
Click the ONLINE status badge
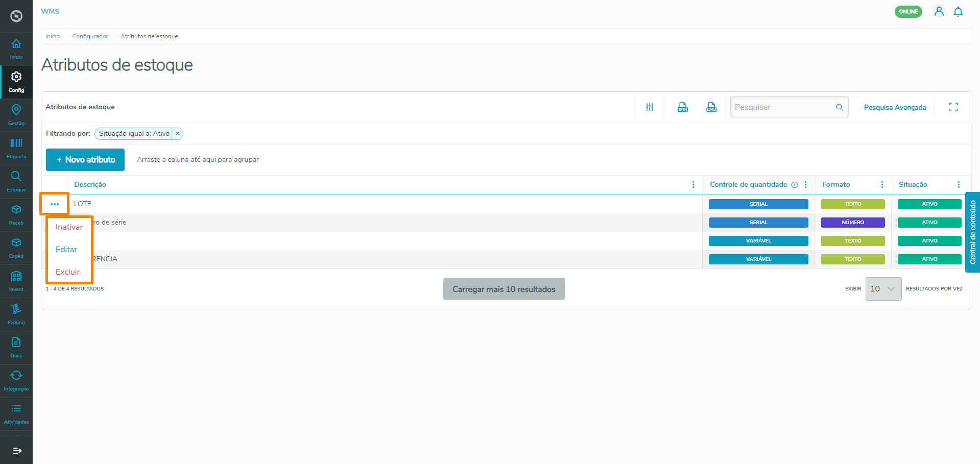coord(908,12)
